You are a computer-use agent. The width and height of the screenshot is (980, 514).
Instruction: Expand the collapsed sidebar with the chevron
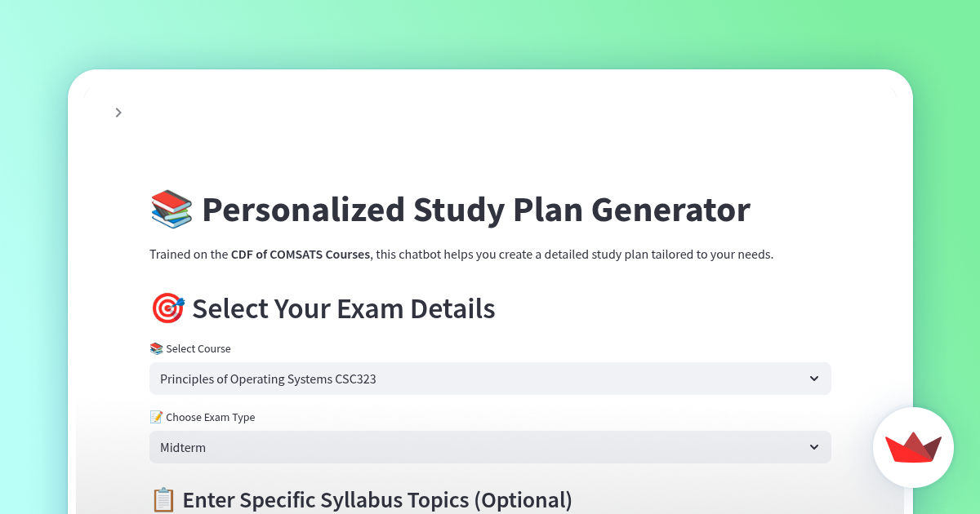(x=118, y=113)
